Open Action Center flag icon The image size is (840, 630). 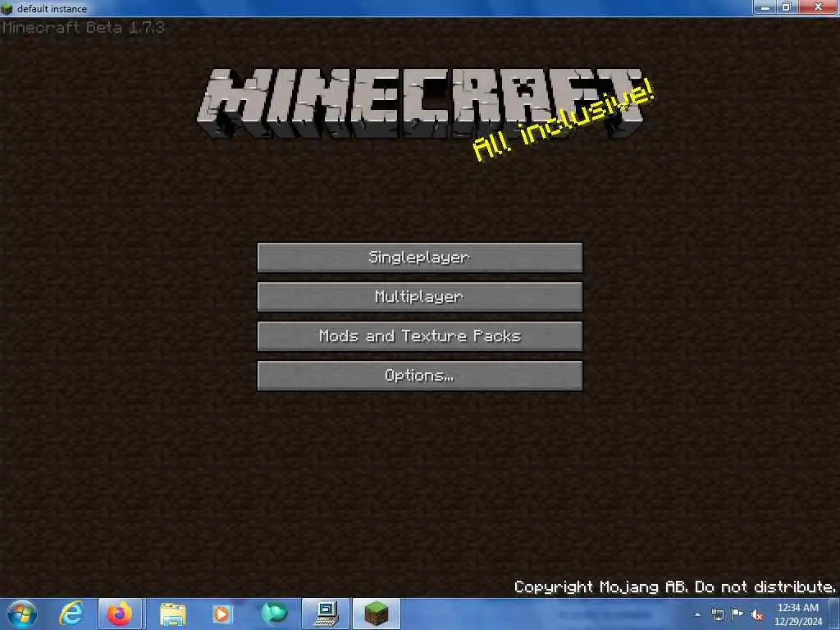click(x=737, y=614)
